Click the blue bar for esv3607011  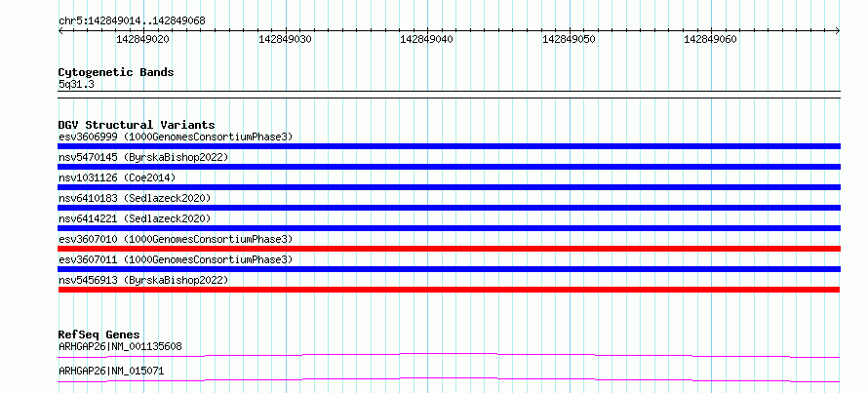pos(449,269)
